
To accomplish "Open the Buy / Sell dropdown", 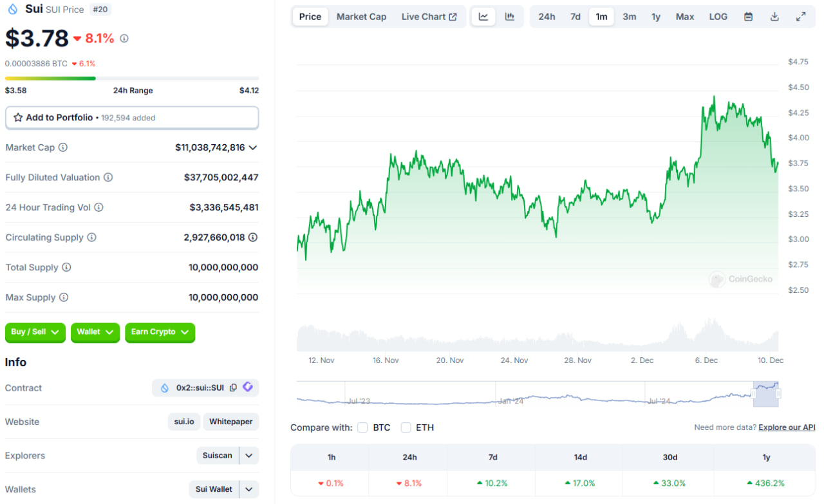I will (x=35, y=332).
